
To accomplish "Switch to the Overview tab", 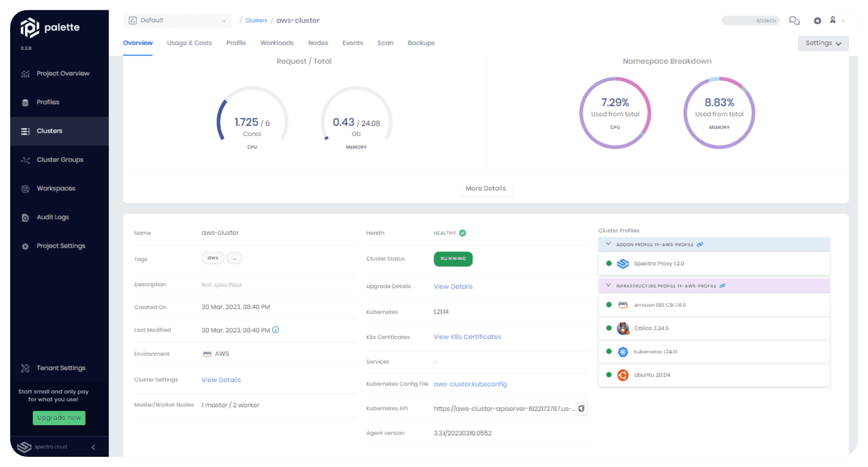I will [x=138, y=43].
